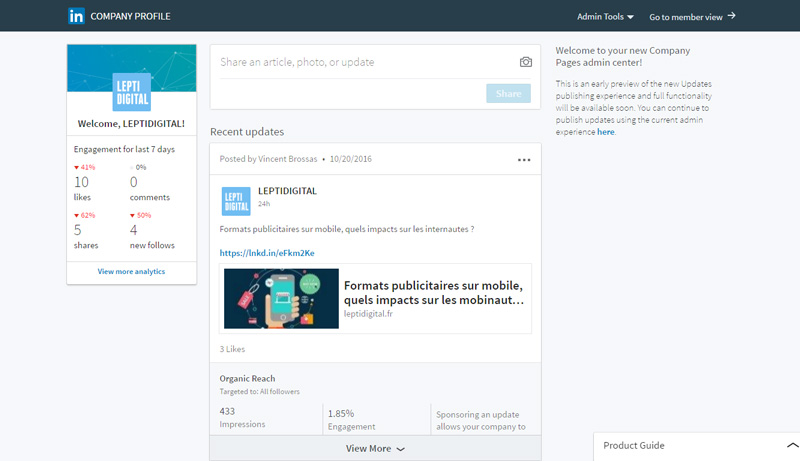Expand the Product Guide panel
Screen dimensions: 800x461
tap(696, 446)
